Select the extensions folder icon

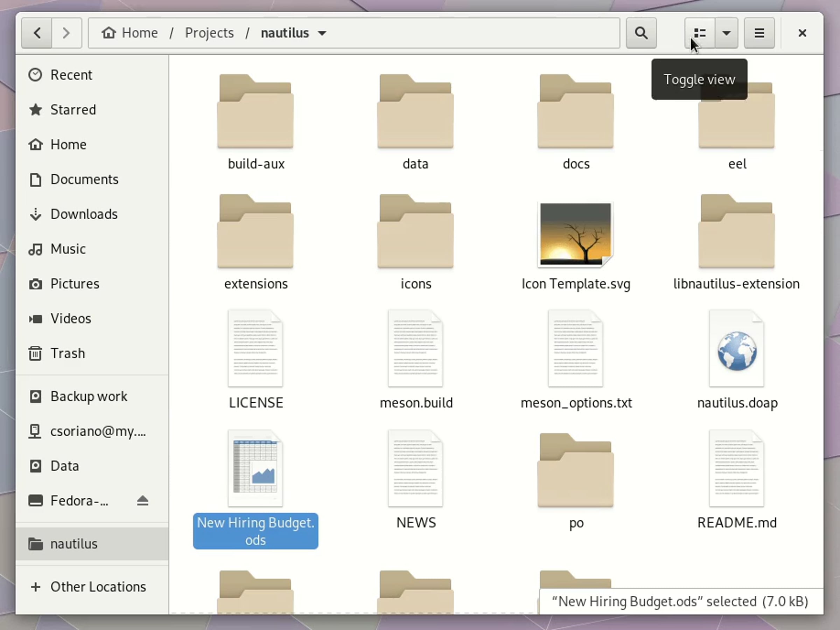coord(255,231)
